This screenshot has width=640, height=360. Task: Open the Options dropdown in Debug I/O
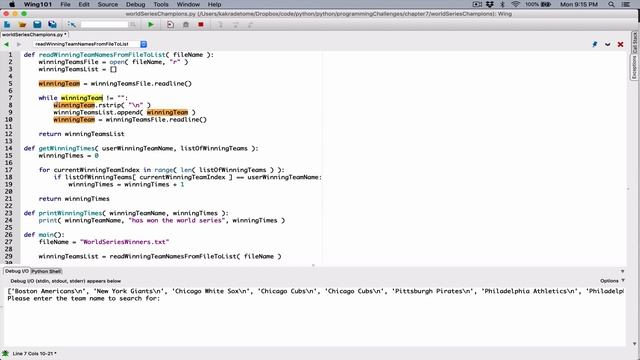[x=612, y=281]
